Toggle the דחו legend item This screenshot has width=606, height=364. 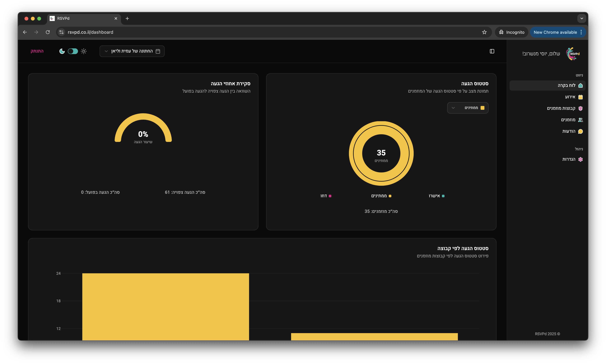point(326,196)
